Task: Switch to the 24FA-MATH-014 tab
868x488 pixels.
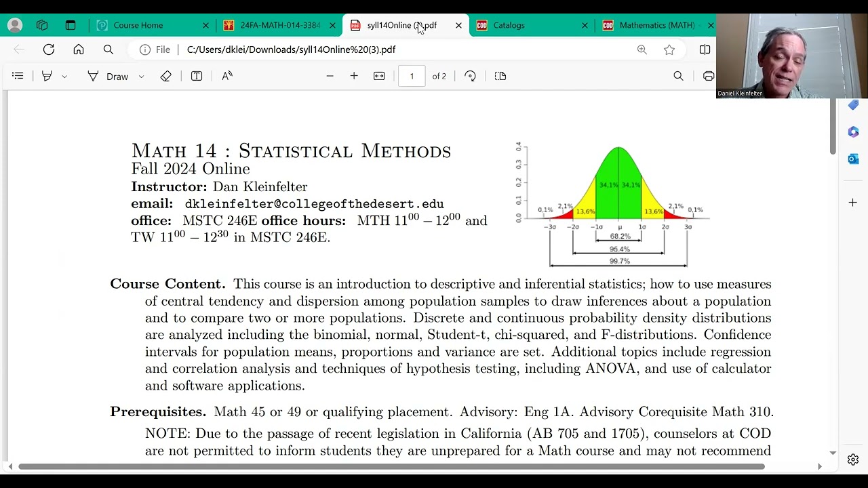Action: [x=280, y=25]
